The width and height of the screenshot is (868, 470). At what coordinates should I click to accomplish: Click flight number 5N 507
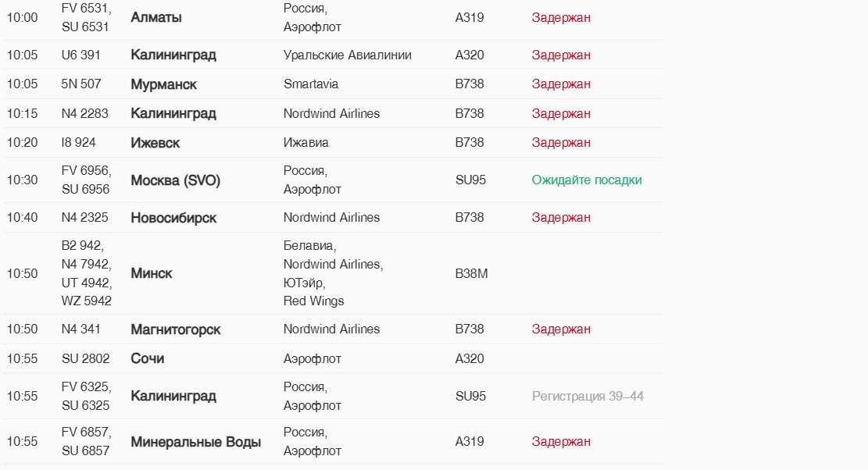coord(81,84)
